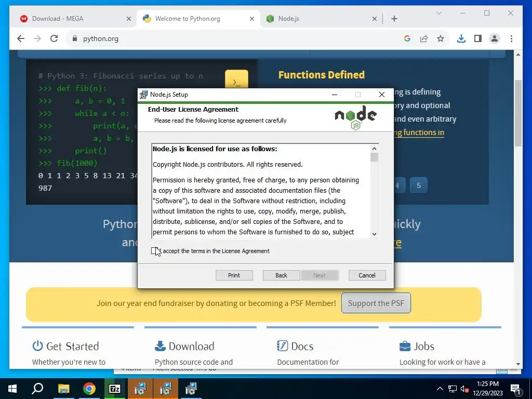Launch the interactive shell button on python.org
The image size is (532, 399).
click(236, 79)
